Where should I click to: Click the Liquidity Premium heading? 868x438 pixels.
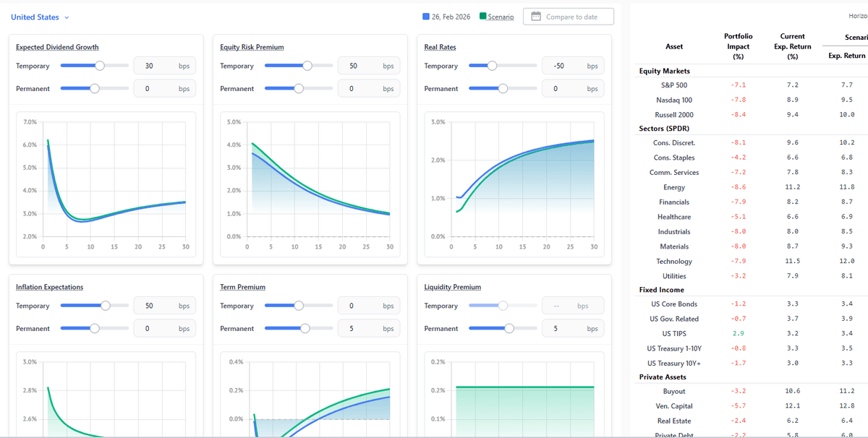(452, 288)
